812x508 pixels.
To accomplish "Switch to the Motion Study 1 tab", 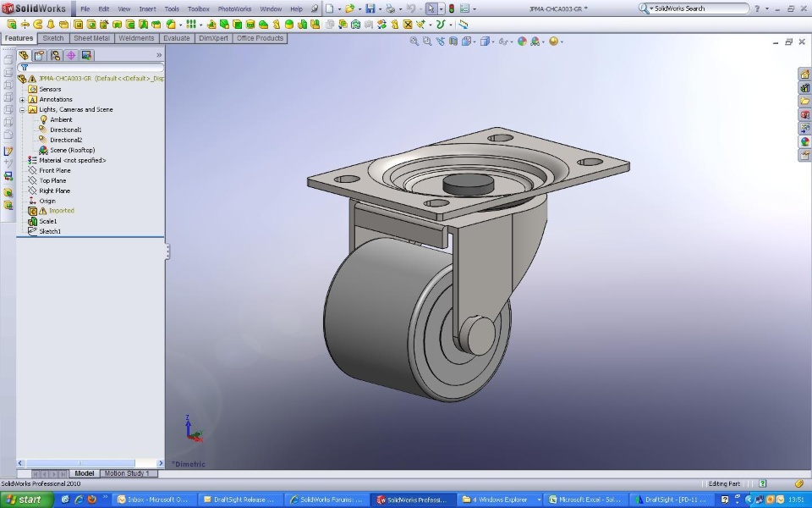I will point(127,473).
